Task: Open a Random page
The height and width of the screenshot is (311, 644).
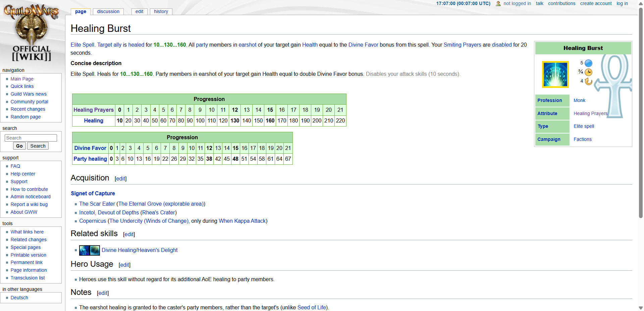Action: tap(25, 117)
